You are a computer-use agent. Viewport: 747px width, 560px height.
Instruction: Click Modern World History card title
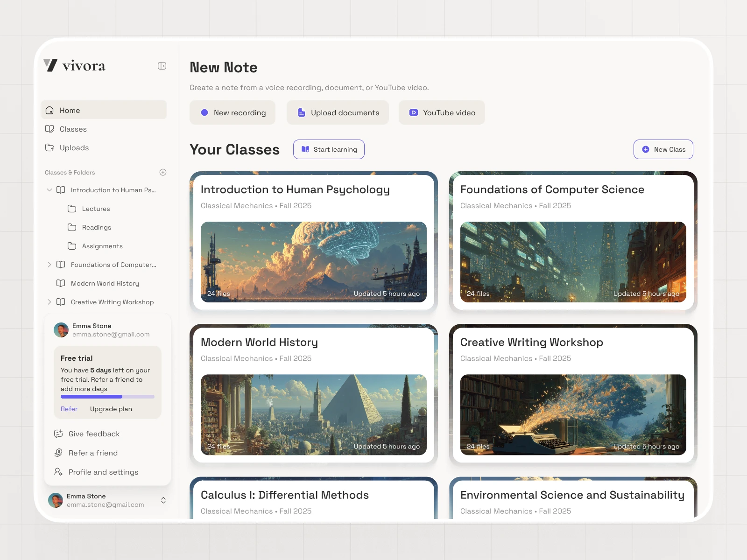tap(259, 342)
